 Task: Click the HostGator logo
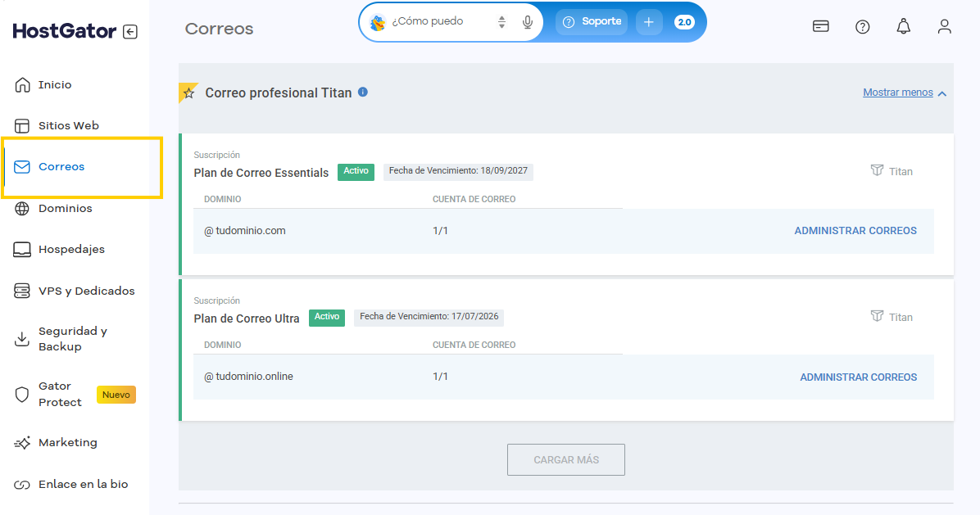[65, 31]
